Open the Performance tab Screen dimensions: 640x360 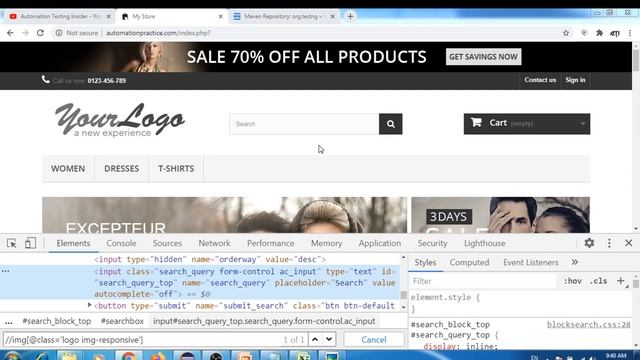(x=270, y=243)
